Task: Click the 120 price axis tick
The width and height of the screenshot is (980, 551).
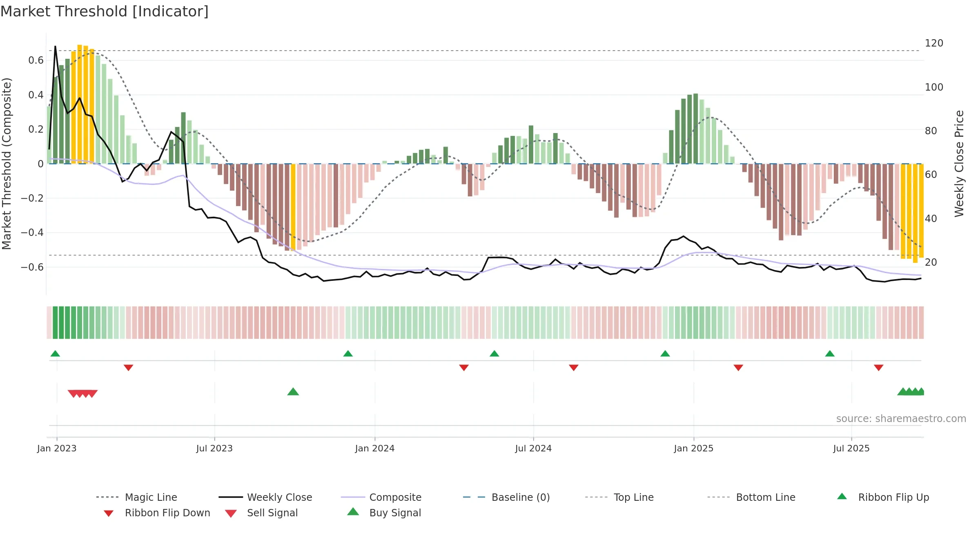Action: point(934,43)
